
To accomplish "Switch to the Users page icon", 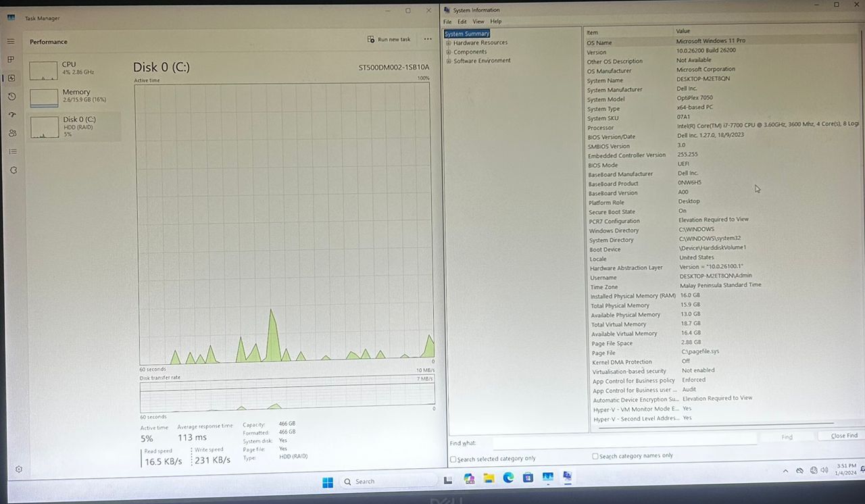I will 12,133.
